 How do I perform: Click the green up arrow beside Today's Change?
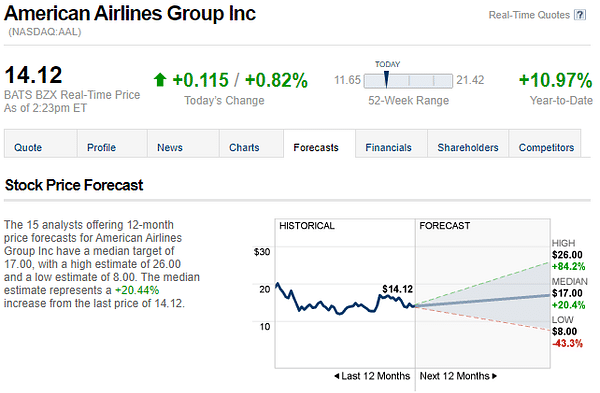160,80
